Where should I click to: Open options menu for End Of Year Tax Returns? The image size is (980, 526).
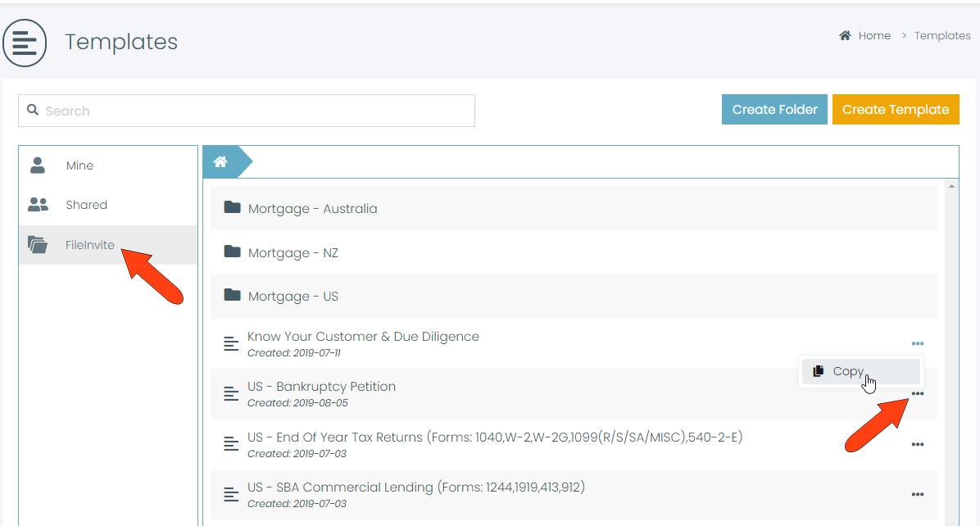pyautogui.click(x=917, y=445)
